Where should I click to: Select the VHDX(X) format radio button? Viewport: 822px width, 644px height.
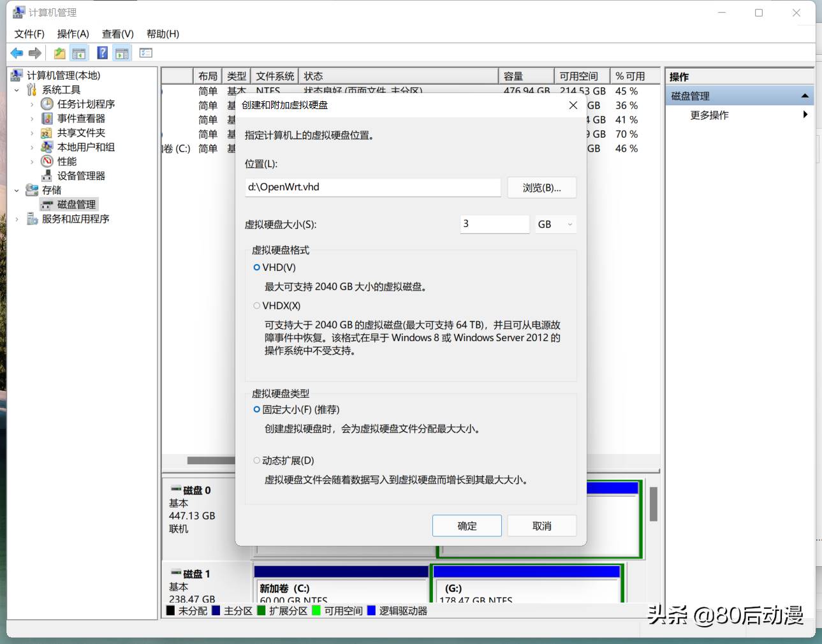tap(257, 306)
